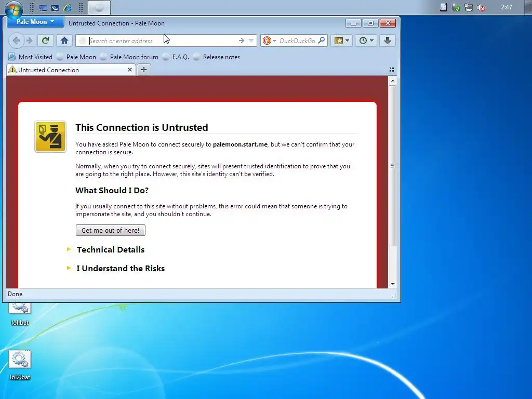The image size is (532, 399).
Task: Open the network tray icon
Action: coord(469,7)
